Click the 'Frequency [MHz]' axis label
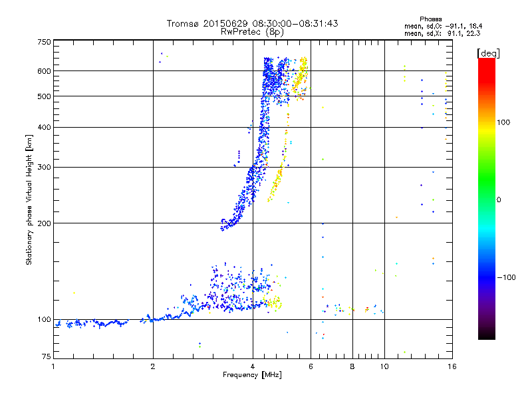Viewport: 532px width, 399px height. 252,375
